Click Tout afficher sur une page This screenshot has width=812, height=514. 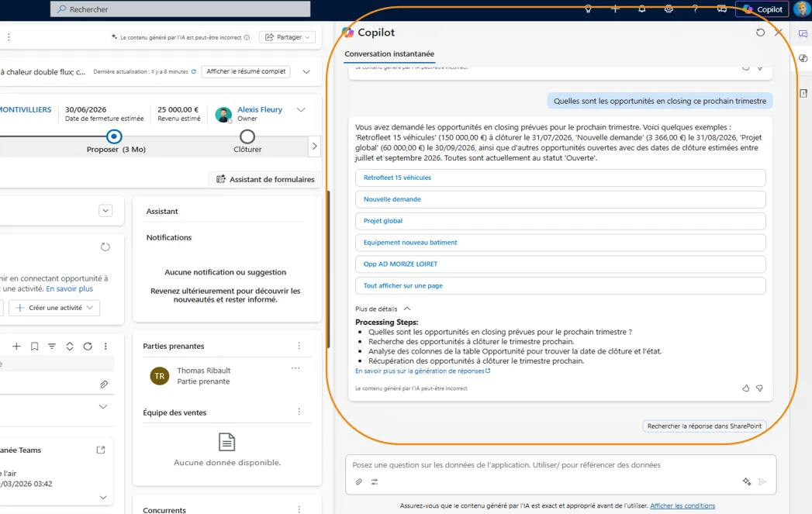coord(560,286)
